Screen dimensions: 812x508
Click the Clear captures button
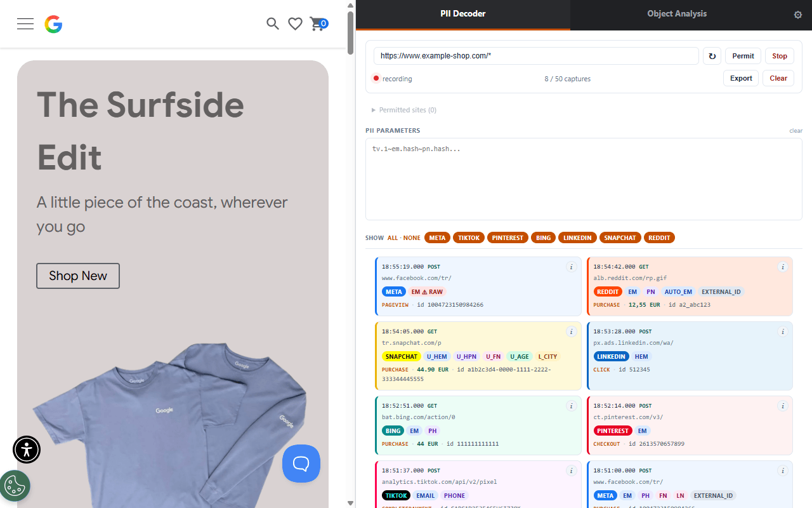click(778, 78)
